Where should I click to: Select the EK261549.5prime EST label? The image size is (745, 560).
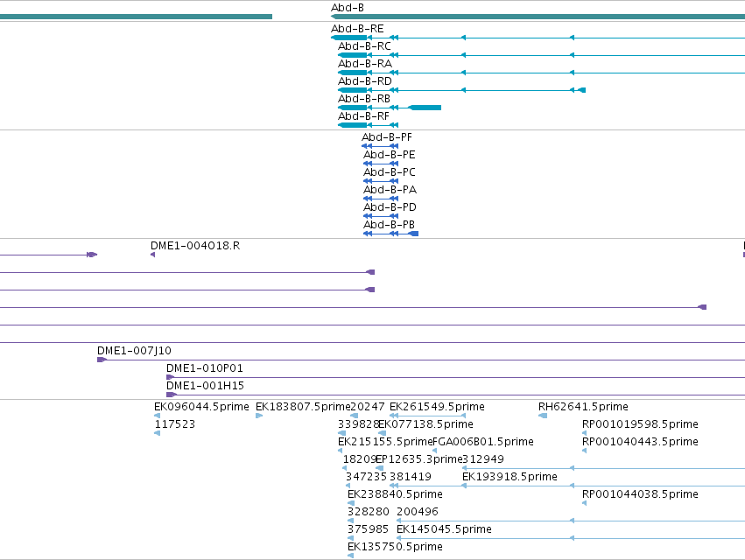coord(437,407)
